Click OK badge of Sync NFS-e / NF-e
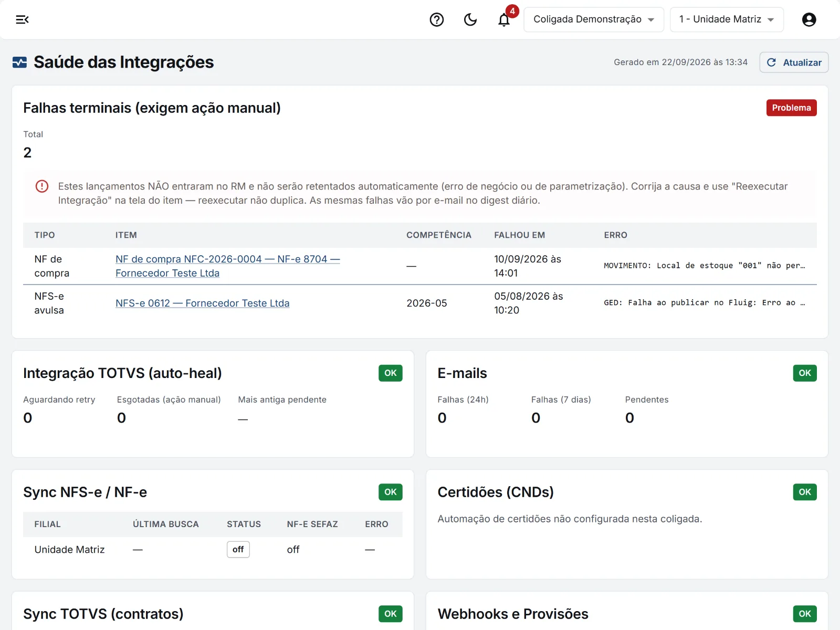840x630 pixels. pyautogui.click(x=390, y=492)
